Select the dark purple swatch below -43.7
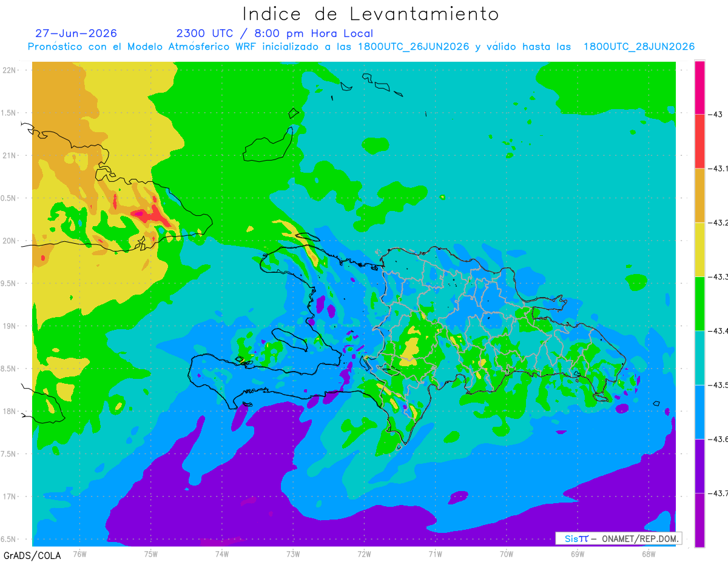728x562 pixels. [699, 520]
